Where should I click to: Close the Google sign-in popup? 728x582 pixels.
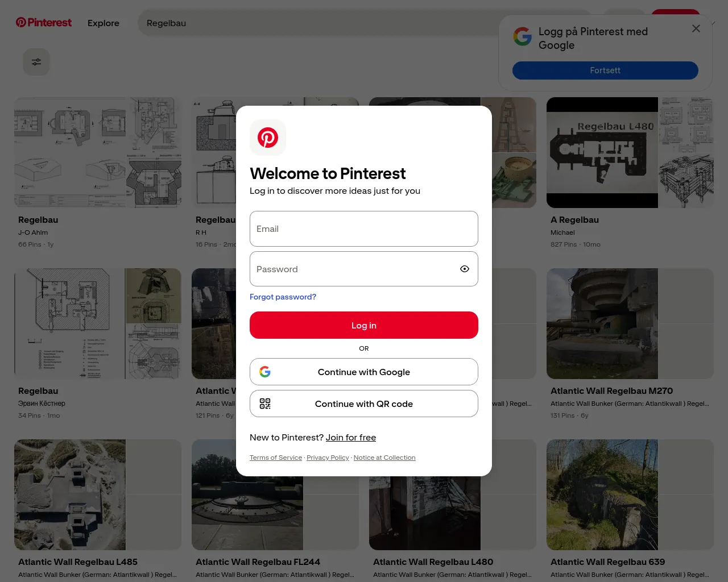tap(696, 28)
